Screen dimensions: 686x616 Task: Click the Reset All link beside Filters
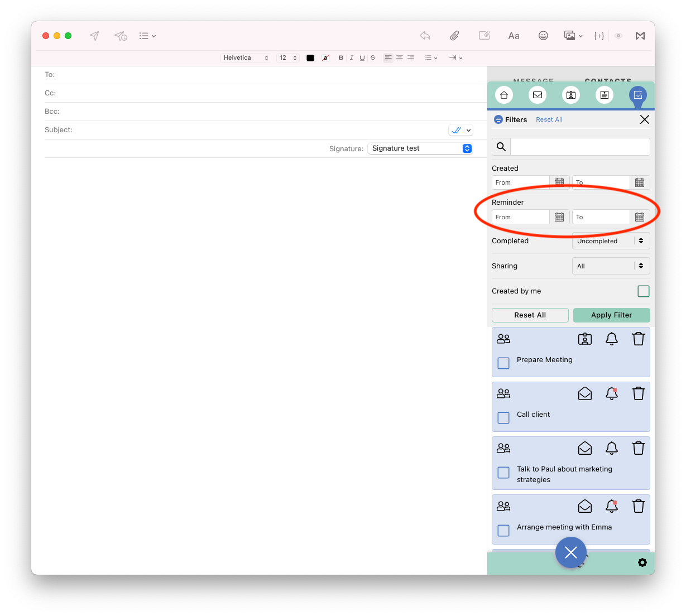point(549,119)
